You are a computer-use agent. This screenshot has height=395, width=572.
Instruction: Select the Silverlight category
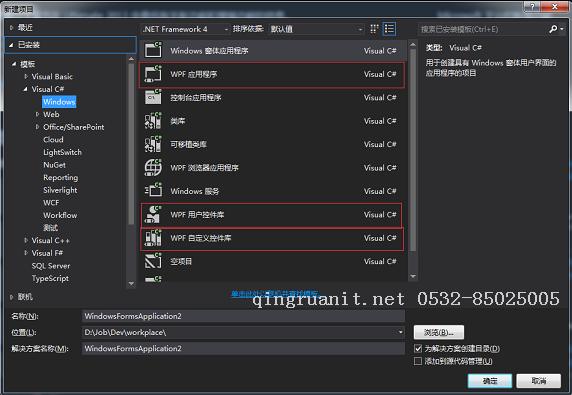(x=60, y=190)
